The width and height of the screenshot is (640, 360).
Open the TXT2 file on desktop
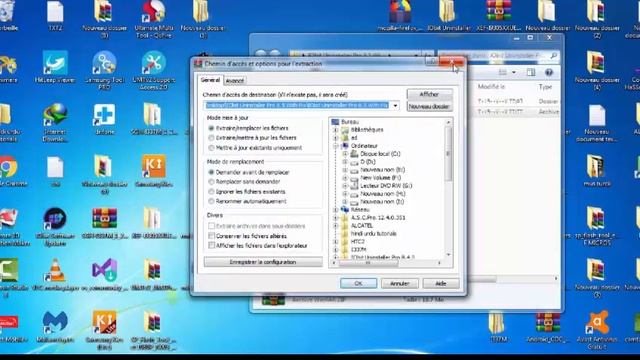[x=55, y=11]
